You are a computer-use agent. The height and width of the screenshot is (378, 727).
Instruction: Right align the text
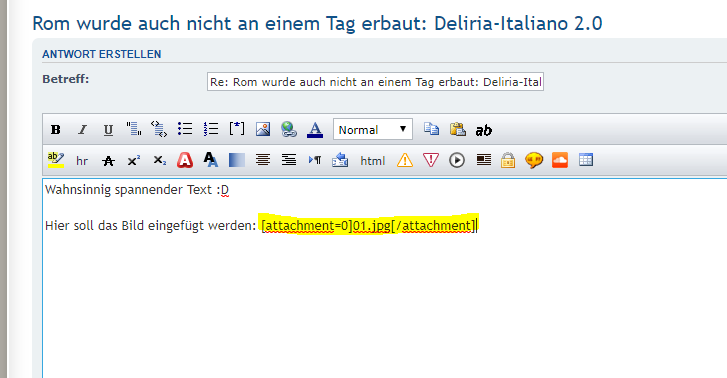pos(289,160)
